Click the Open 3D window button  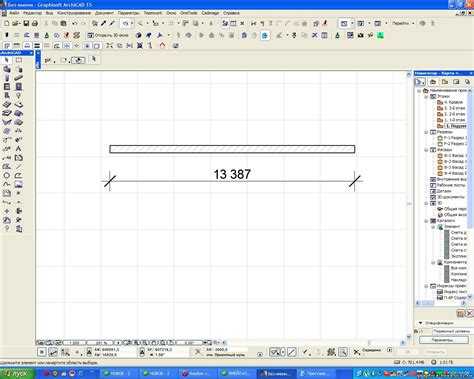pos(108,35)
